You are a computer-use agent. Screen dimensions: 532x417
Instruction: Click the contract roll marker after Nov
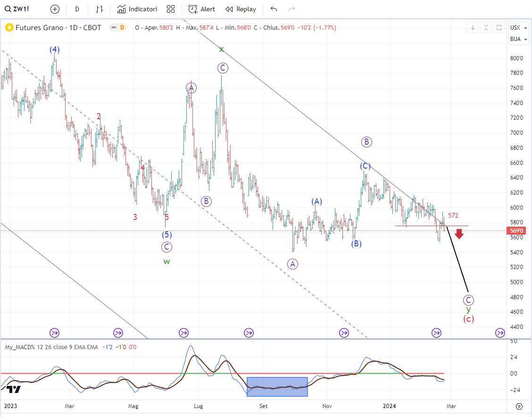tap(344, 333)
